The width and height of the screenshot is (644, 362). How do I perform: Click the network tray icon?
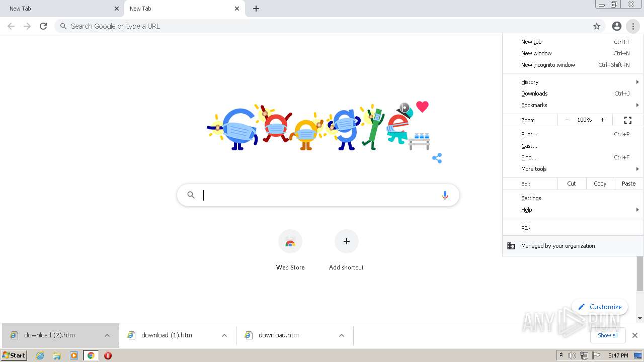[584, 355]
